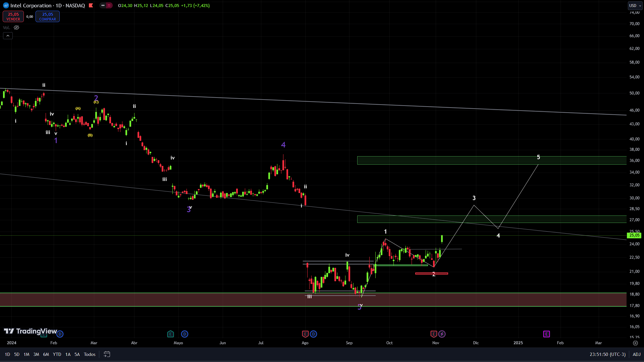
Task: Click the purple wave label 4 above July peak
Action: [x=283, y=145]
